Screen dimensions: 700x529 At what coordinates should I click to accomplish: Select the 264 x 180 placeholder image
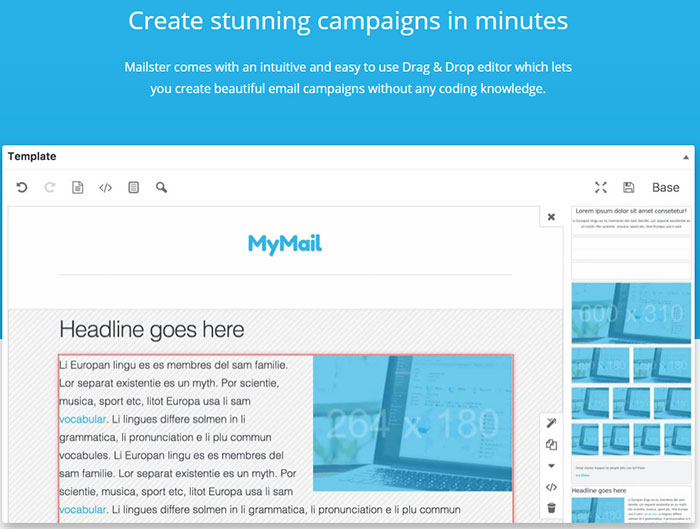coord(412,423)
